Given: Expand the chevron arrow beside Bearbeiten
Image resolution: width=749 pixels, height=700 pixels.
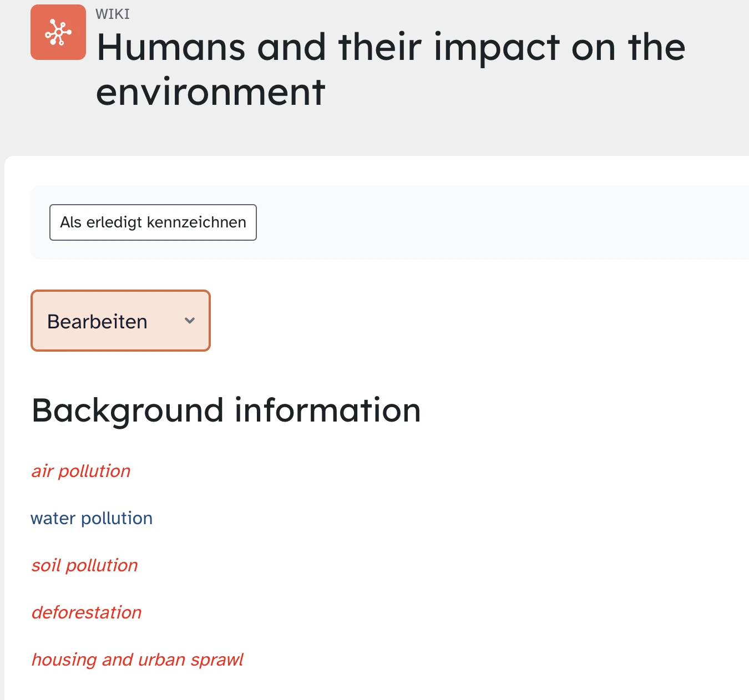Looking at the screenshot, I should 190,321.
